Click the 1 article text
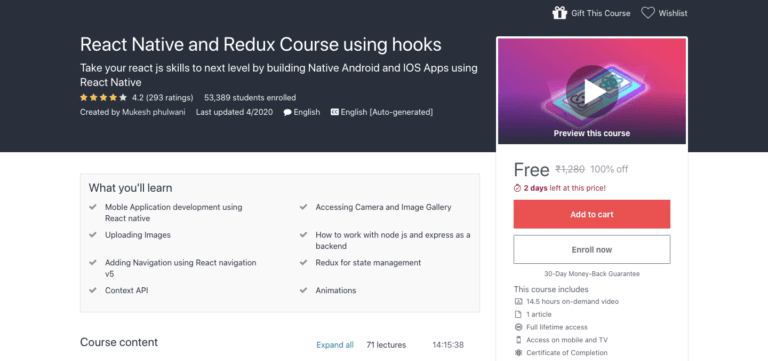768x361 pixels. 539,314
